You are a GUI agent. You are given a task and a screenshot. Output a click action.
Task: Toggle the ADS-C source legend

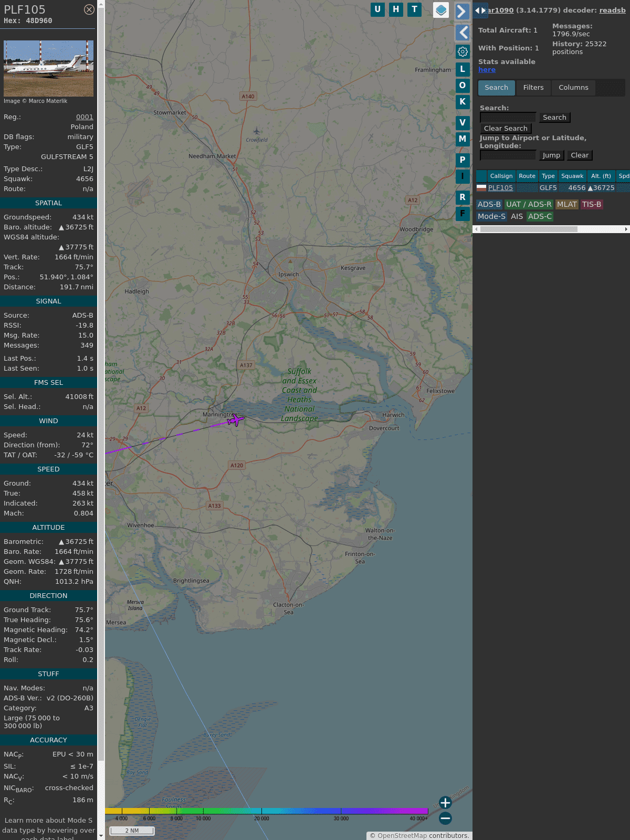(x=540, y=217)
